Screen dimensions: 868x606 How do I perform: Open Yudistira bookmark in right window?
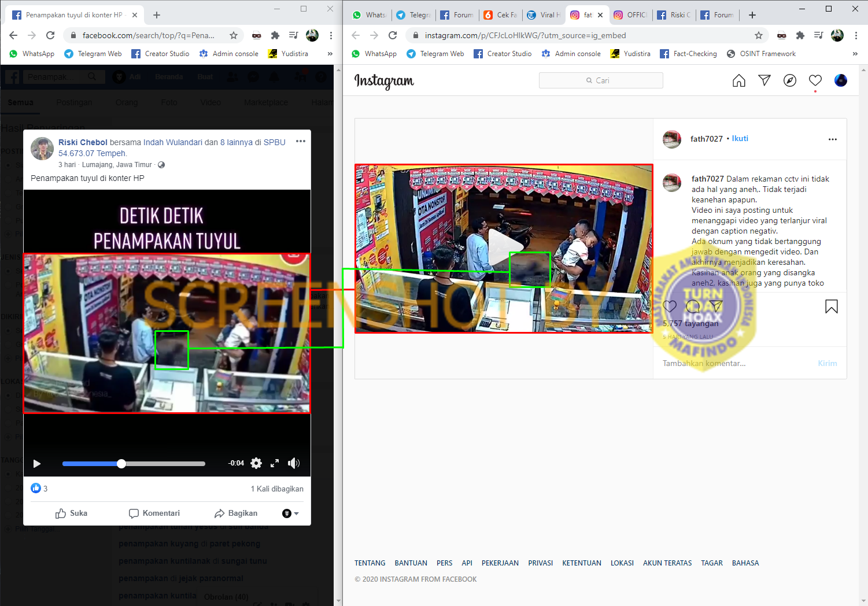(630, 54)
